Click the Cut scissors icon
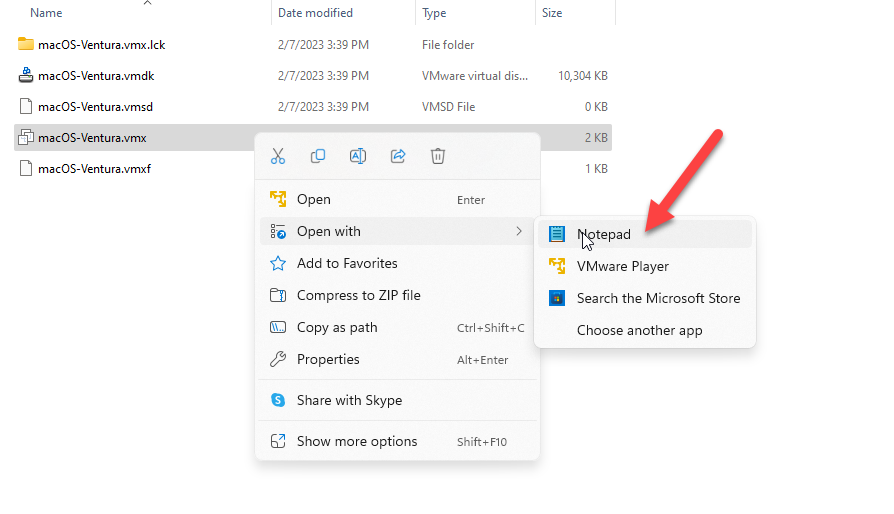This screenshot has width=894, height=514. coord(278,156)
